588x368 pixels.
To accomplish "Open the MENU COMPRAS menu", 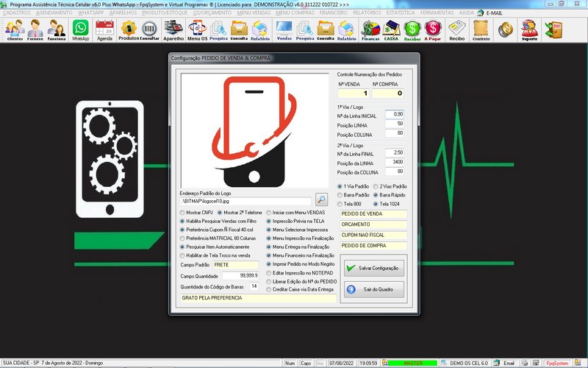I will click(295, 13).
